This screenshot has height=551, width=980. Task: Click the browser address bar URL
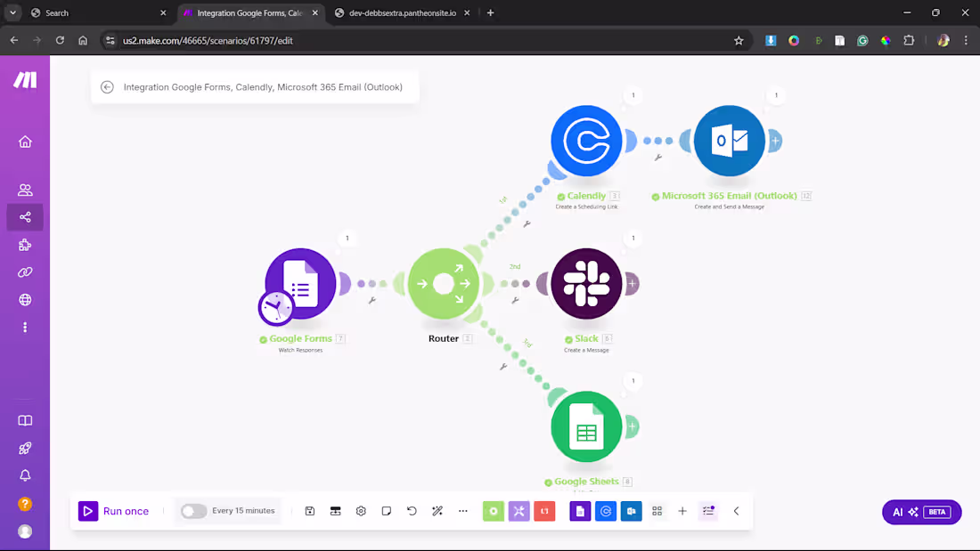pos(208,41)
